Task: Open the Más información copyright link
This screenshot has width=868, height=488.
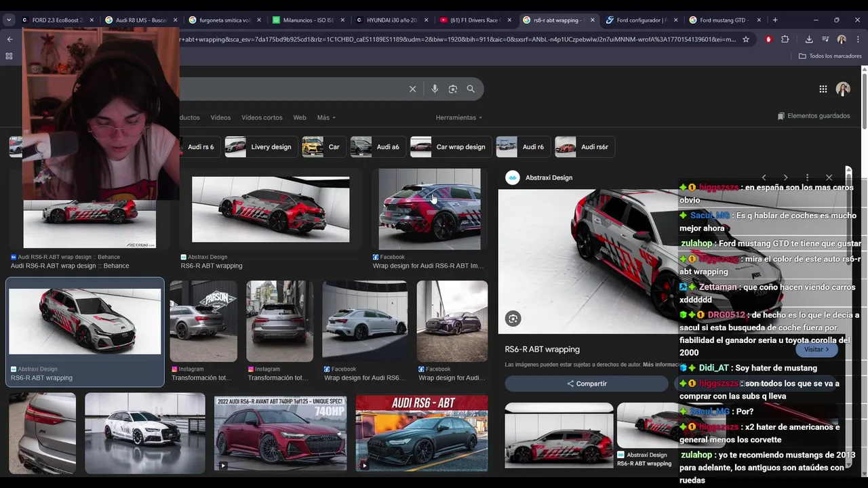Action: click(662, 365)
